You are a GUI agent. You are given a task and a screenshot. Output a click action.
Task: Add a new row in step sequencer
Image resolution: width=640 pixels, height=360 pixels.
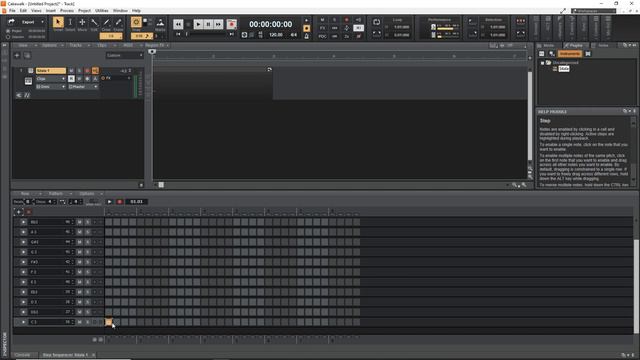point(18,212)
